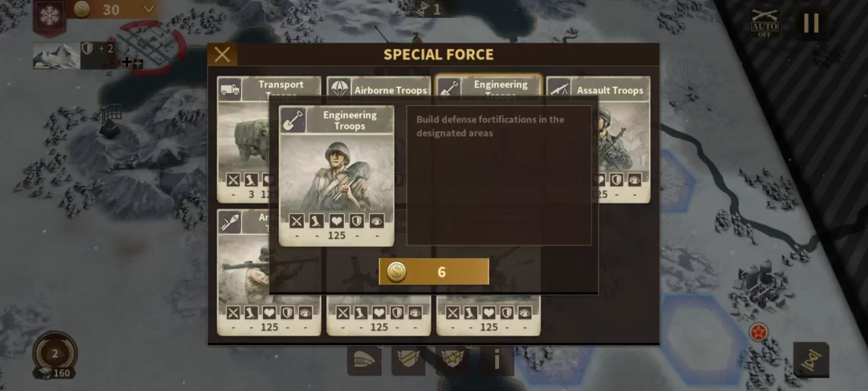Open the general's cap commander menu
Image resolution: width=868 pixels, height=391 pixels.
click(x=364, y=360)
